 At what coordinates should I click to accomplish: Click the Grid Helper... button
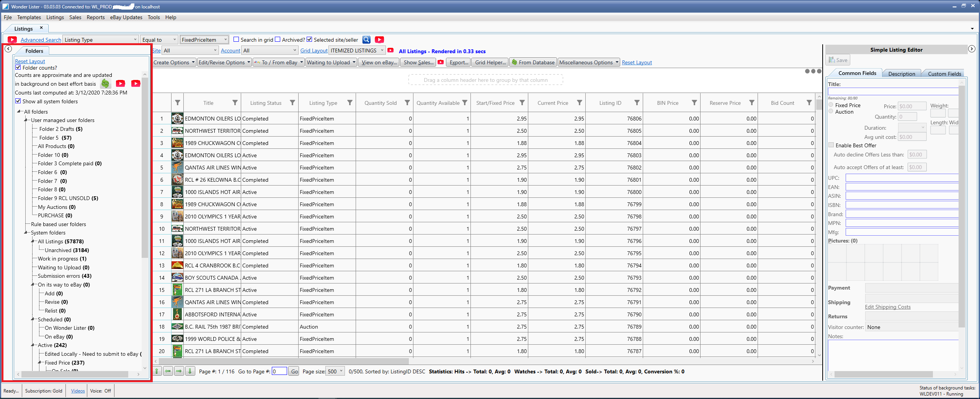tap(491, 62)
